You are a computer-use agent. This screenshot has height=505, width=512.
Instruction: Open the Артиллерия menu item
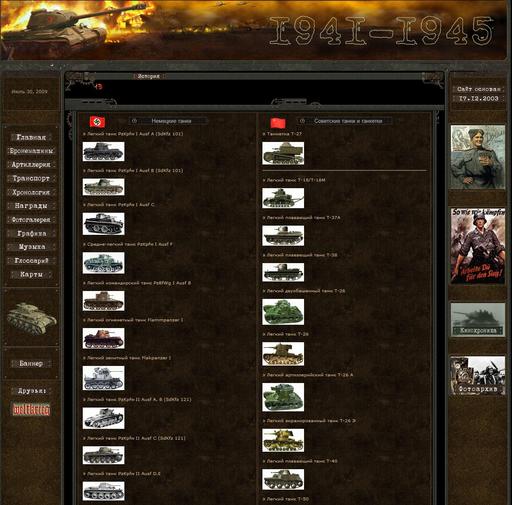click(31, 165)
